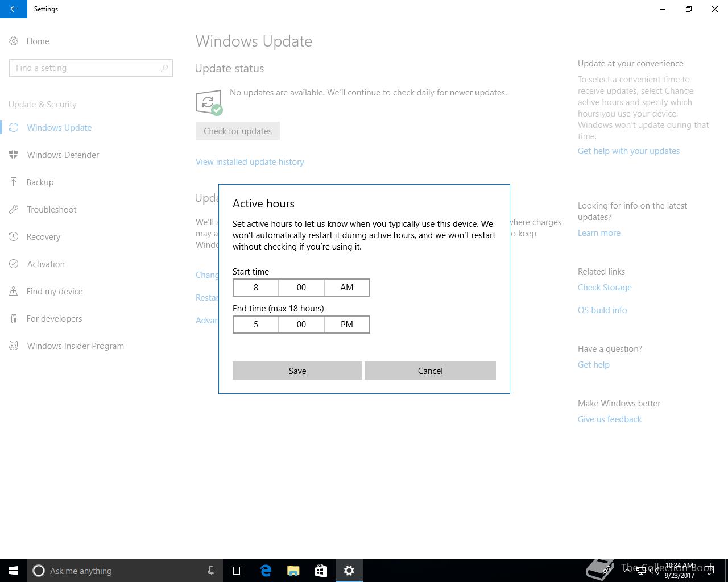Open the Check Storage link
Viewport: 728px width, 582px height.
tap(605, 288)
